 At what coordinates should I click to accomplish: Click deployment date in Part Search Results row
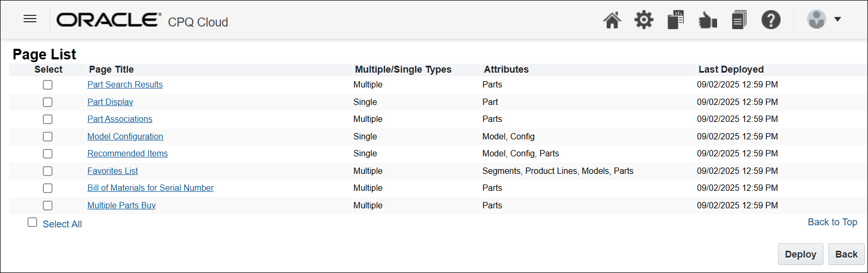[737, 85]
